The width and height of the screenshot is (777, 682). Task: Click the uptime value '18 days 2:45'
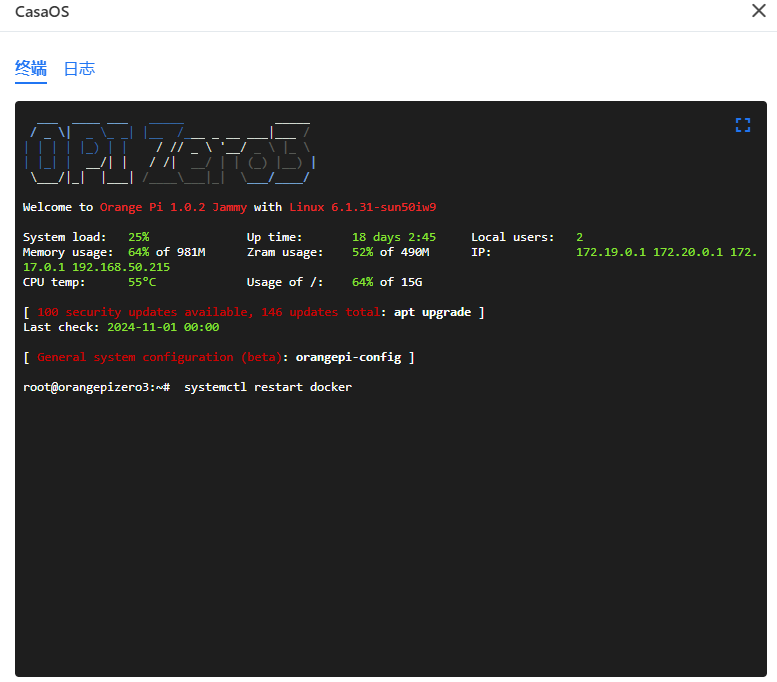point(394,237)
